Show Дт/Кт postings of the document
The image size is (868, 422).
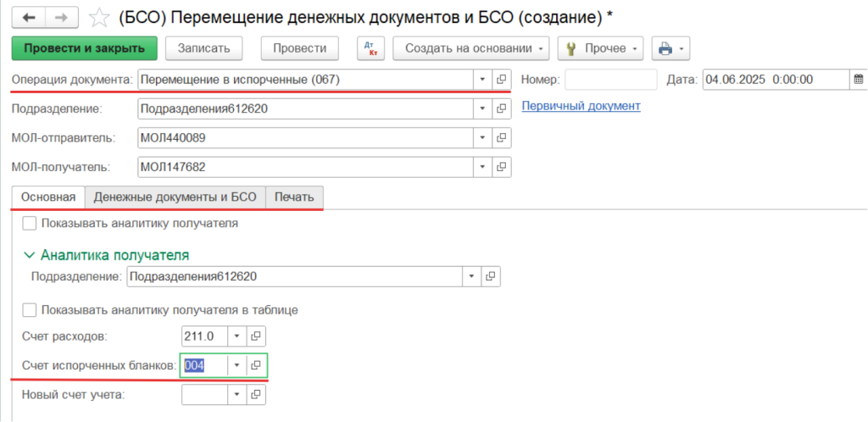click(x=371, y=48)
